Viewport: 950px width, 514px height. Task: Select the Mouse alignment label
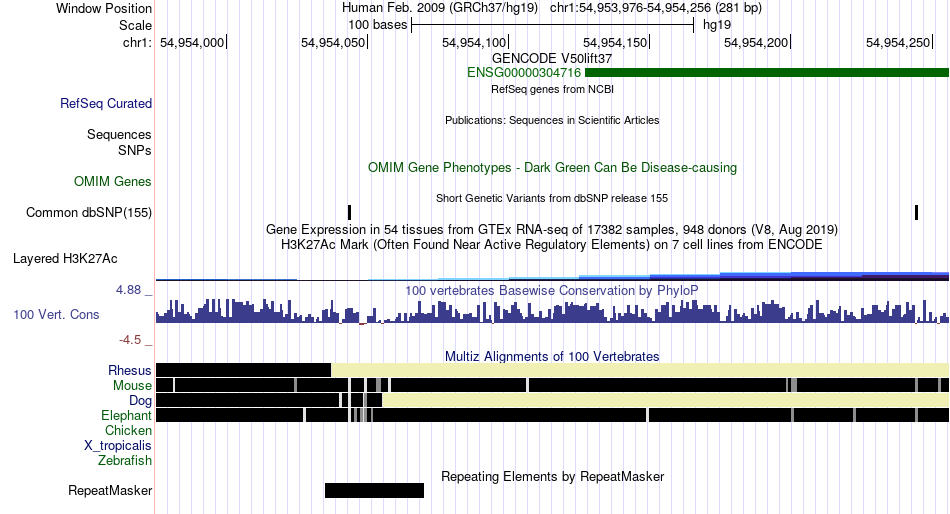132,386
